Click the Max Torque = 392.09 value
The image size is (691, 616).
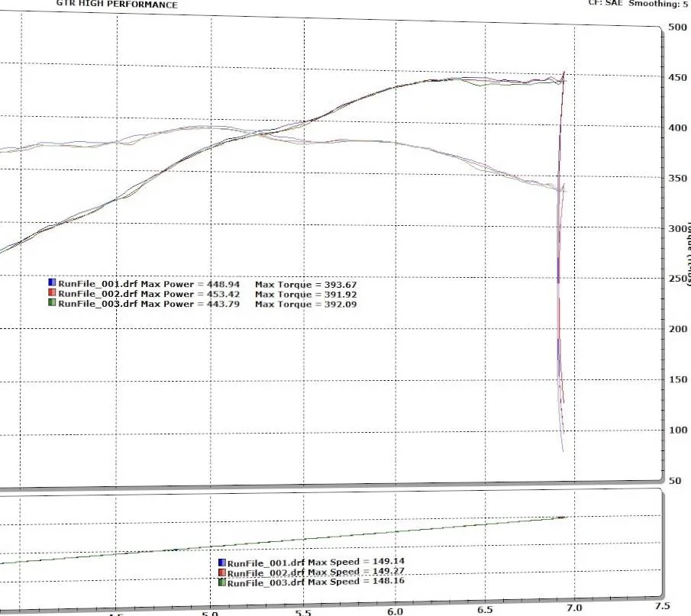pos(306,304)
